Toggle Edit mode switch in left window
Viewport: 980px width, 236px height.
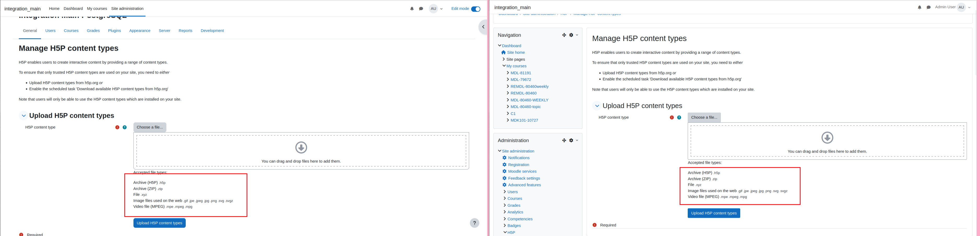coord(476,9)
